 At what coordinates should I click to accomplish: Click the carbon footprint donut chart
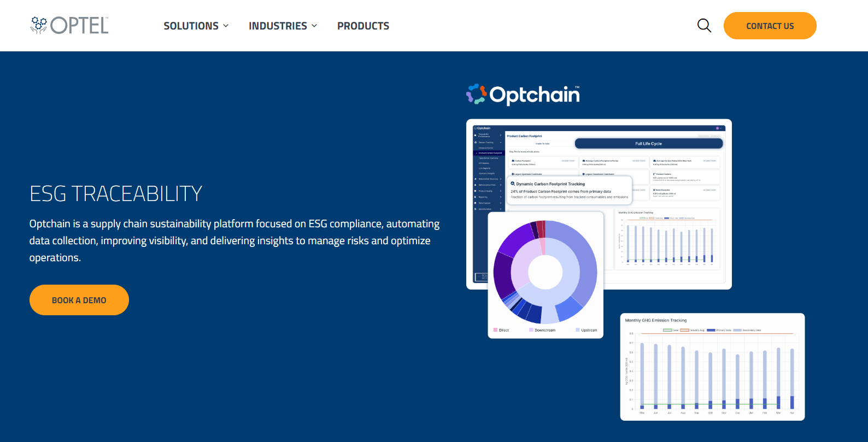pyautogui.click(x=546, y=272)
